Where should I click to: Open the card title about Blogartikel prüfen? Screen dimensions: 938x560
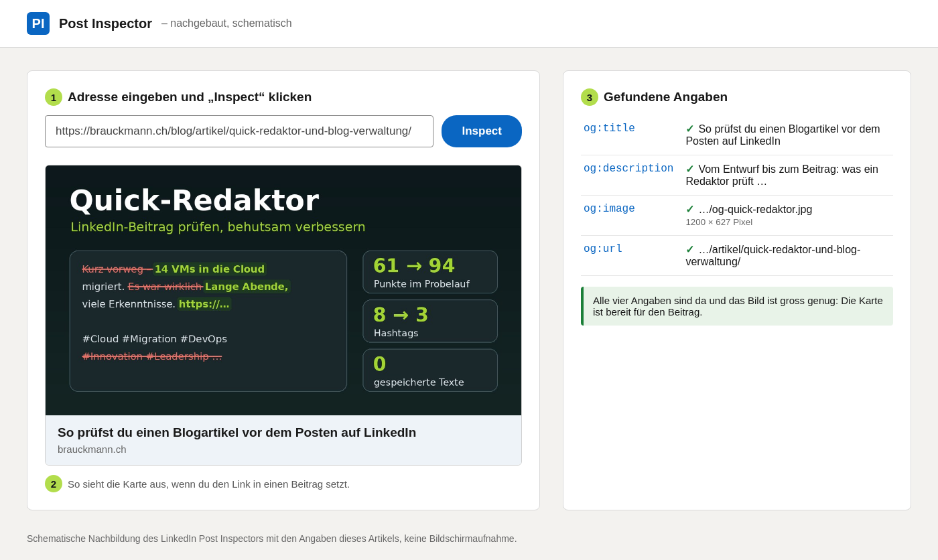click(237, 433)
